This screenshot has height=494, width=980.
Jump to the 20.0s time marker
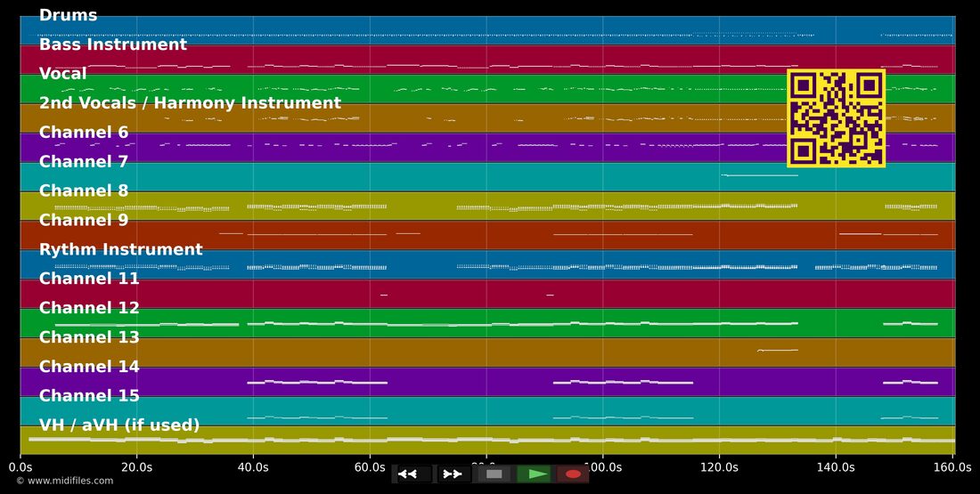[x=137, y=467]
